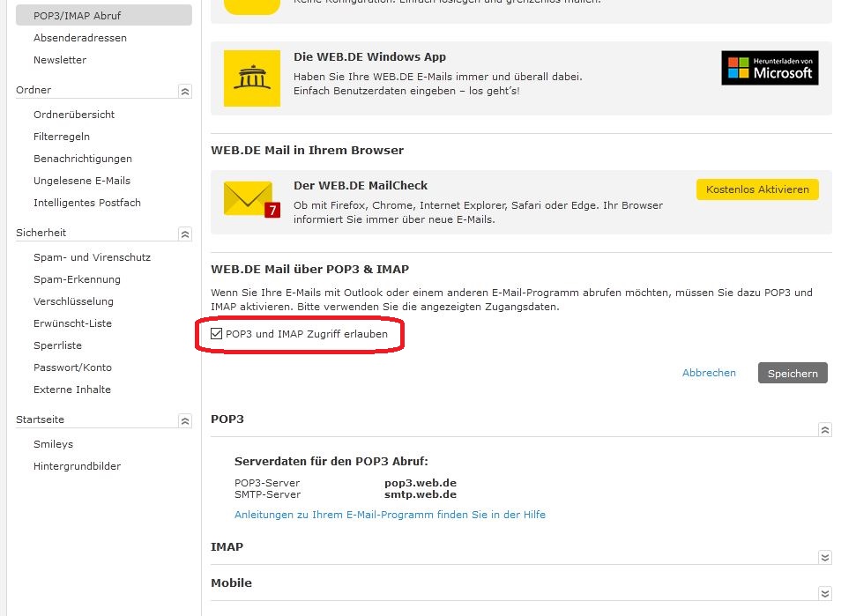Open Hintergrundbilder settings
Image resolution: width=856 pixels, height=616 pixels.
[x=77, y=466]
